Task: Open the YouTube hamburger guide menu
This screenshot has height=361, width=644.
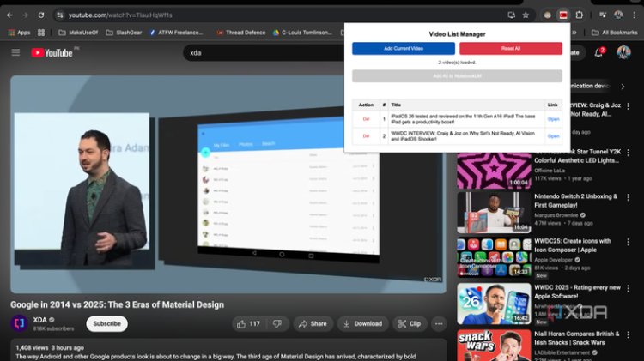Action: point(15,52)
